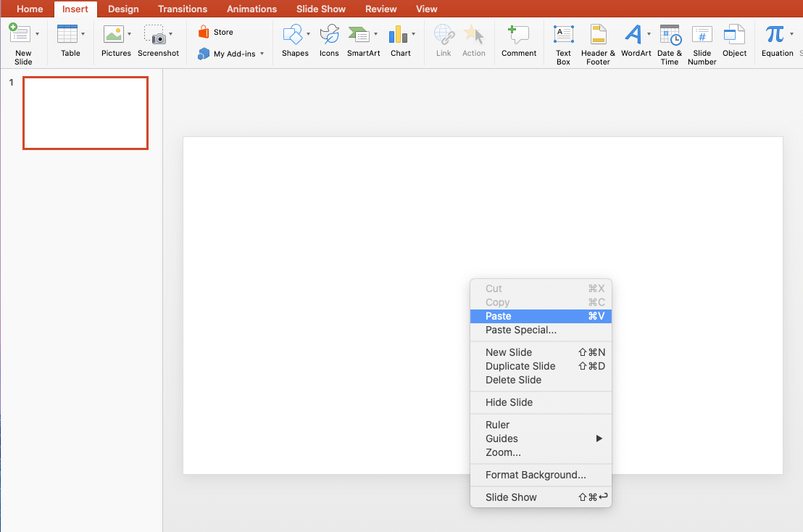Insert an Equation using pi icon
This screenshot has width=803, height=532.
[x=775, y=34]
